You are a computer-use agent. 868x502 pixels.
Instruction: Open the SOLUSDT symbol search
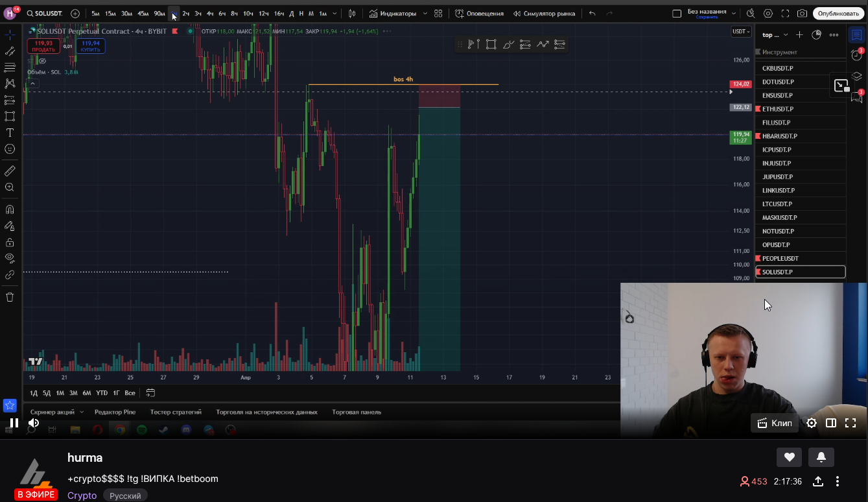(45, 13)
